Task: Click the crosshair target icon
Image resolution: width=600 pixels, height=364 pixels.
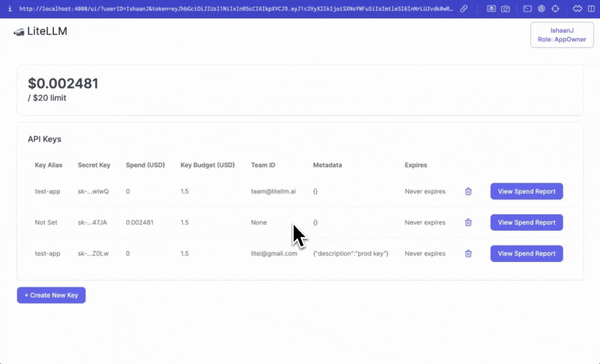Action: click(x=555, y=9)
